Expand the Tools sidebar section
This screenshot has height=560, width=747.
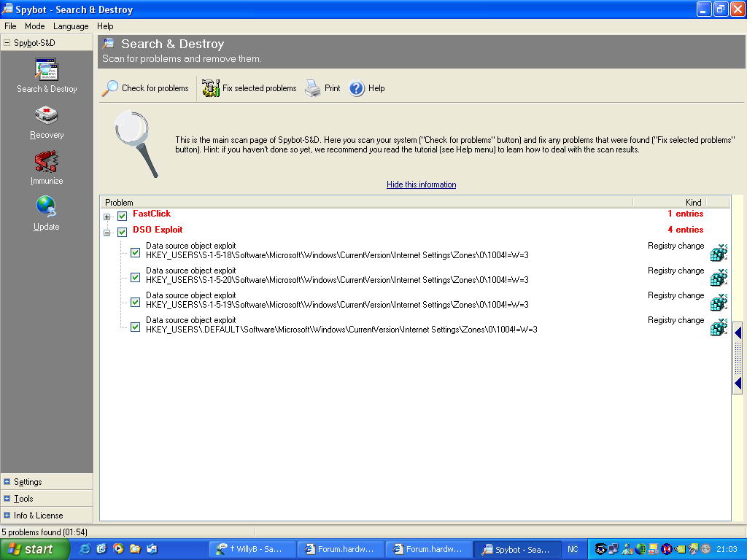(x=7, y=499)
